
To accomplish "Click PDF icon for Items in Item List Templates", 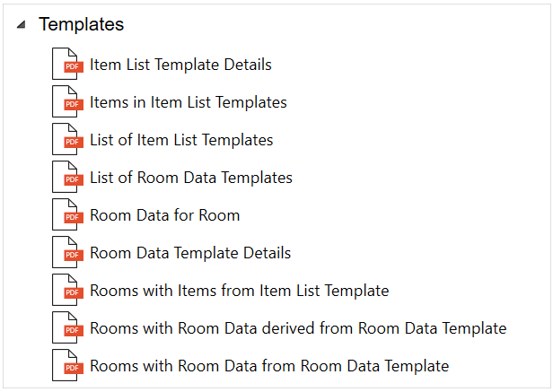I will pyautogui.click(x=66, y=103).
